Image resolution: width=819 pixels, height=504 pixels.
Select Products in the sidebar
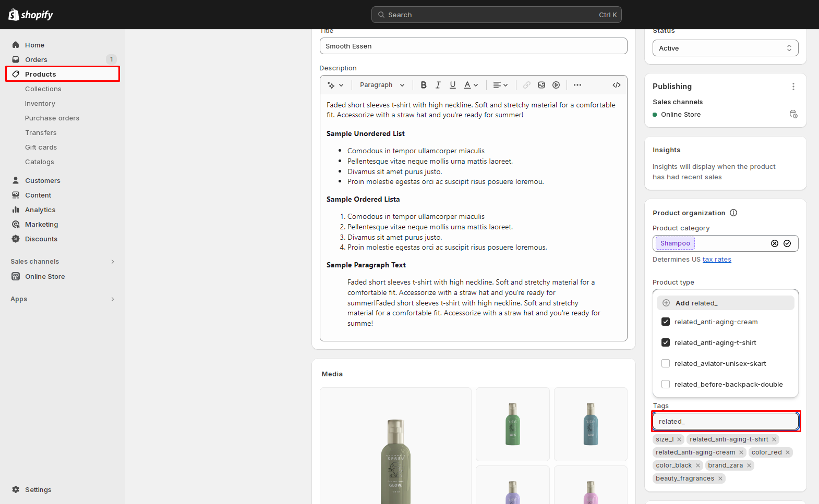pos(63,74)
